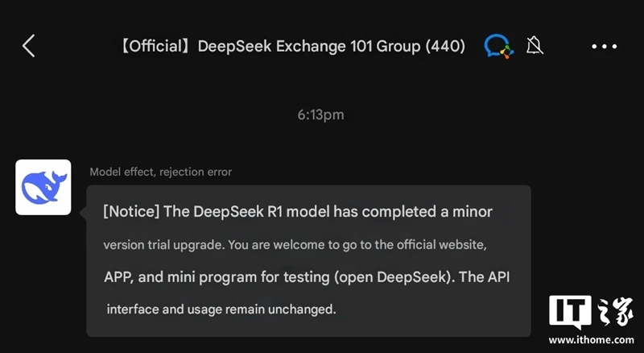Select the (440) member count in title
The width and height of the screenshot is (644, 353).
click(x=445, y=46)
